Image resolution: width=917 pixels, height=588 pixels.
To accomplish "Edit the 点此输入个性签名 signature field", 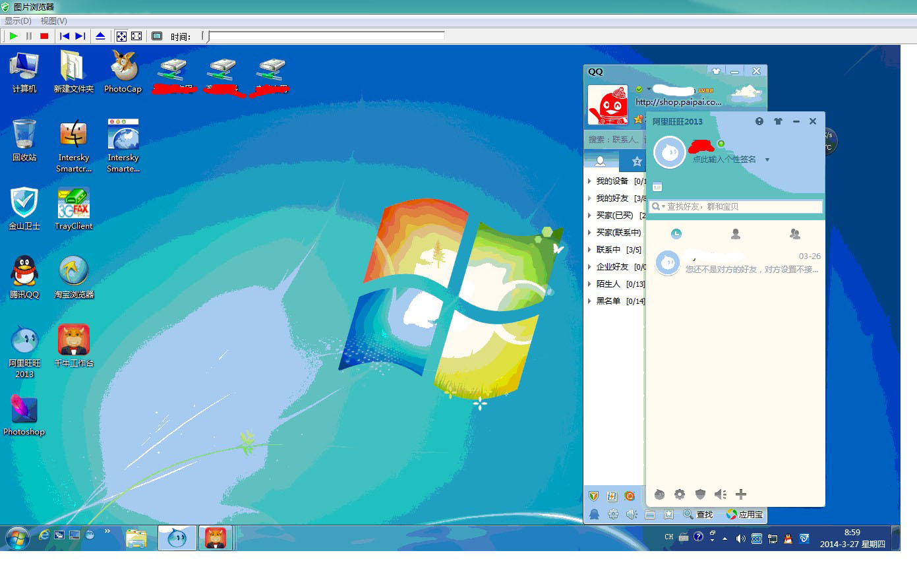I will point(725,160).
